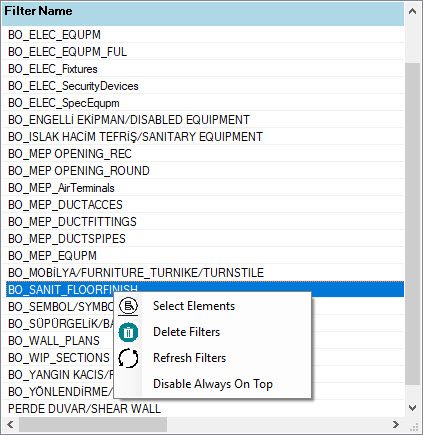Select PERDE DUVAR/SHEAR WALL filter
Viewport: 423px width, 435px height.
[x=203, y=409]
